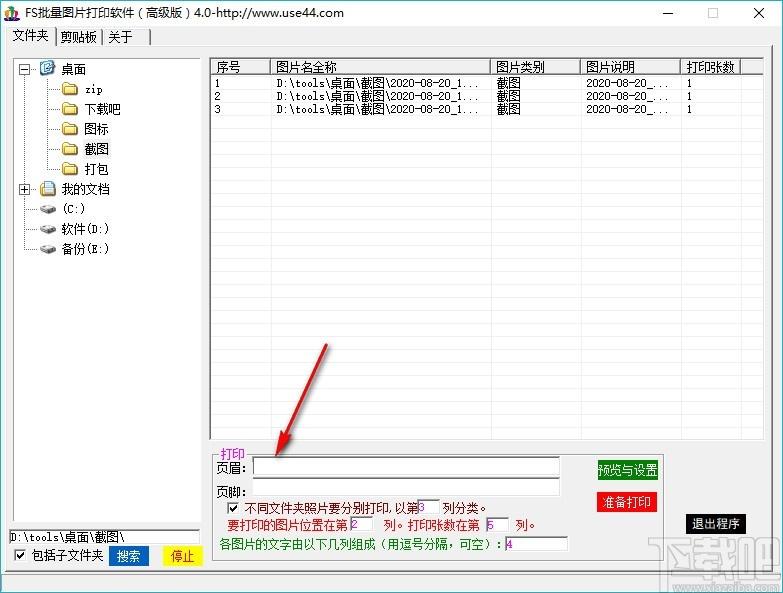Toggle the 不同文件夹照片要分别打印 checkbox

[233, 508]
